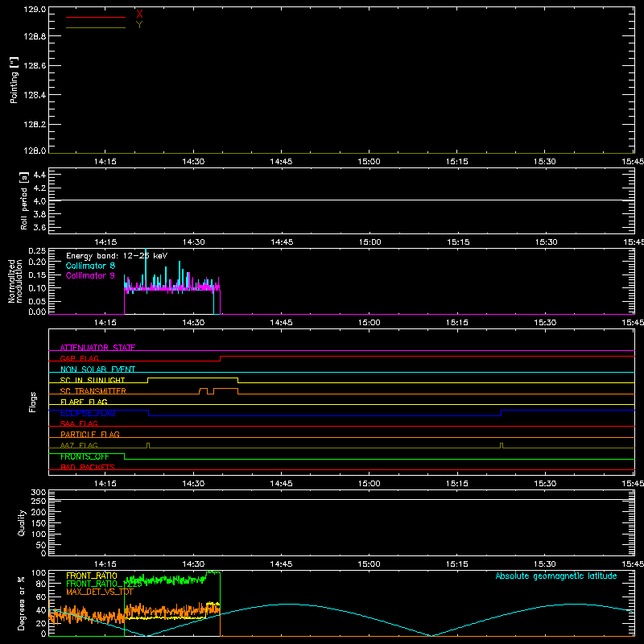Select the Collimator 9 legend entry
Screen dimensions: 644x644
(x=90, y=275)
